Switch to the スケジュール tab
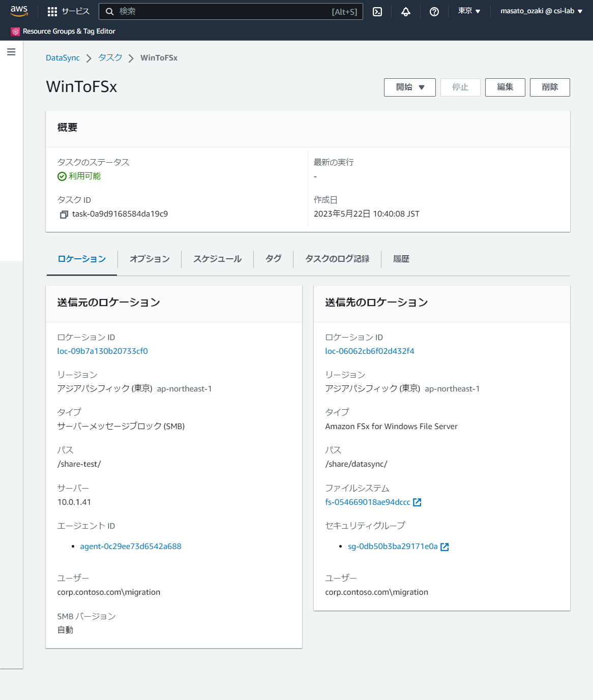 point(218,259)
